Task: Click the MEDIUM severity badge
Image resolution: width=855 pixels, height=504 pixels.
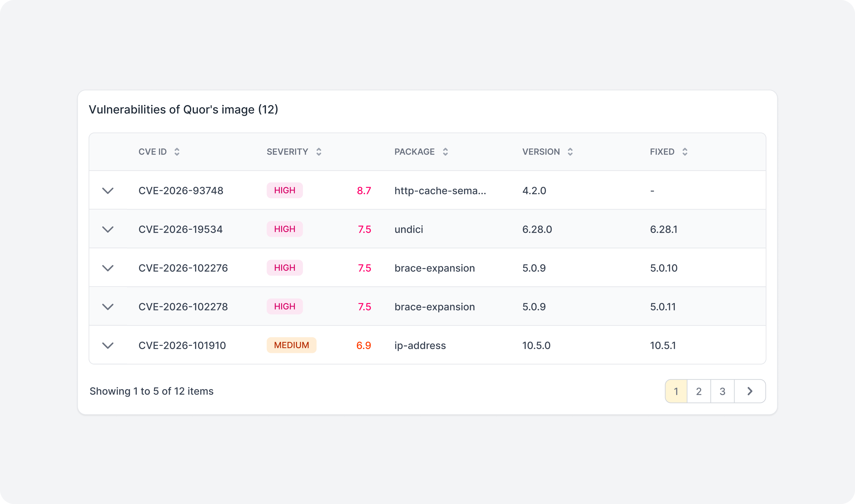Action: click(x=292, y=345)
